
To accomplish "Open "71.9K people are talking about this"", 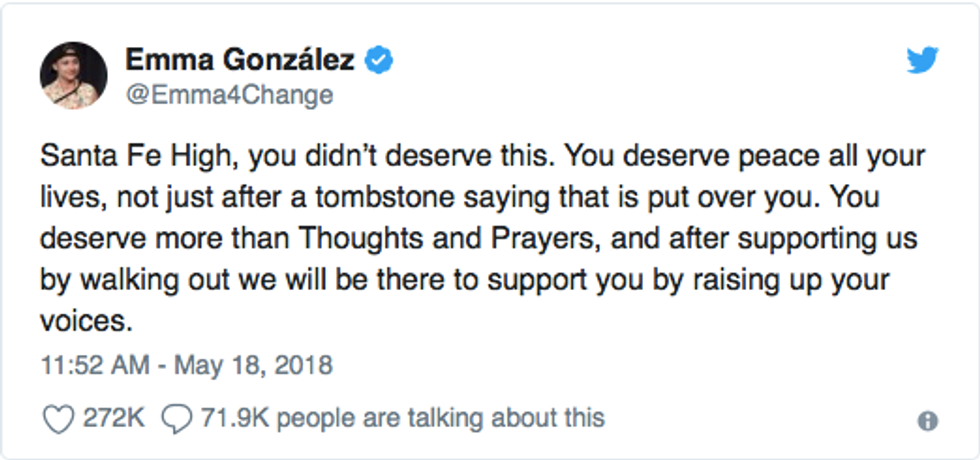I will click(x=403, y=417).
